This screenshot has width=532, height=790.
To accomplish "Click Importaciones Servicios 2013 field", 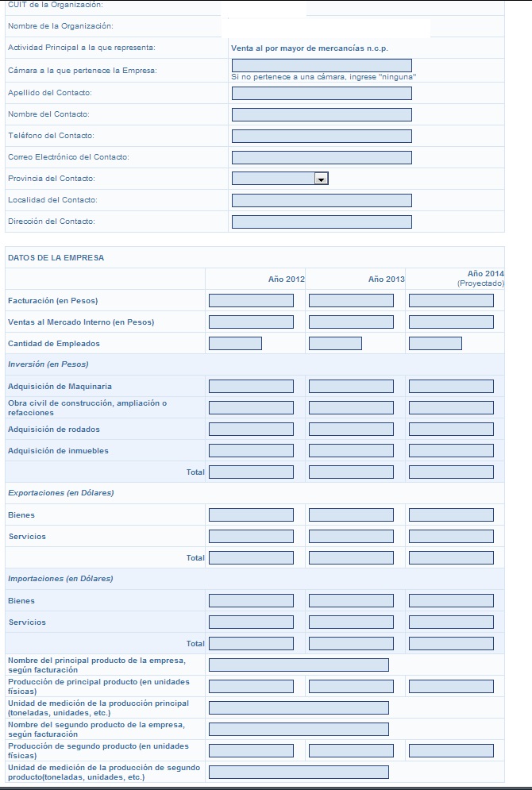I will 351,622.
